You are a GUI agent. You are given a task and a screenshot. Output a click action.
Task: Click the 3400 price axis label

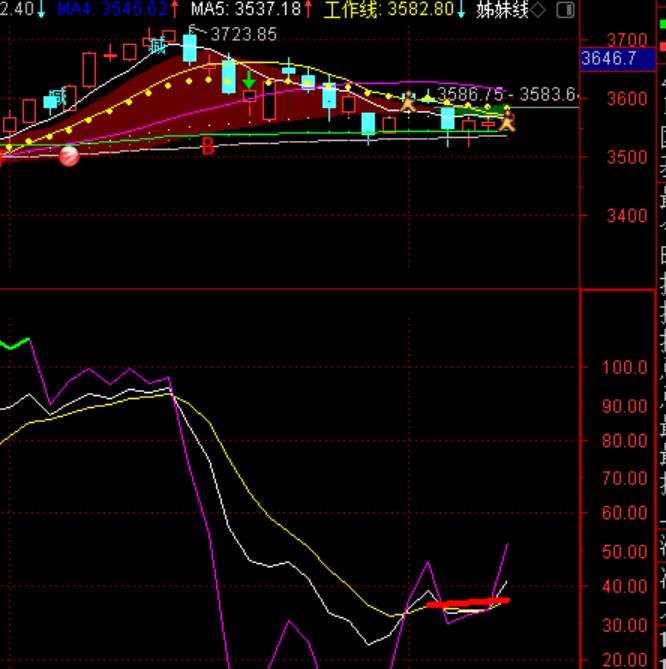tap(627, 216)
